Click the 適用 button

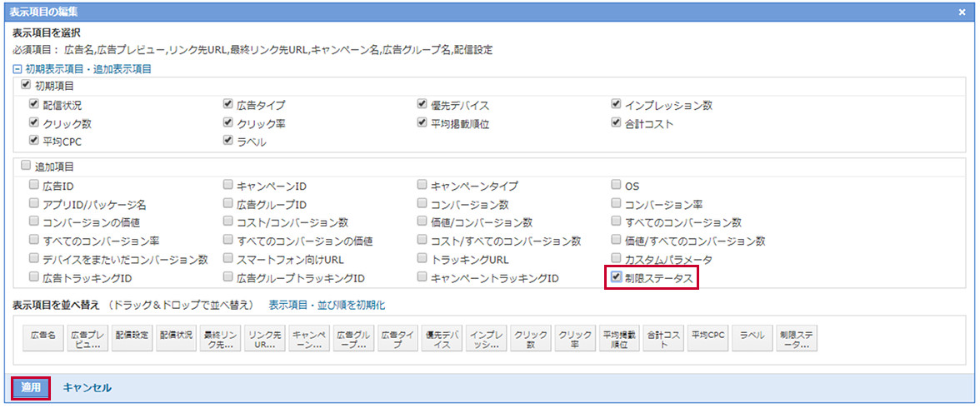point(31,388)
